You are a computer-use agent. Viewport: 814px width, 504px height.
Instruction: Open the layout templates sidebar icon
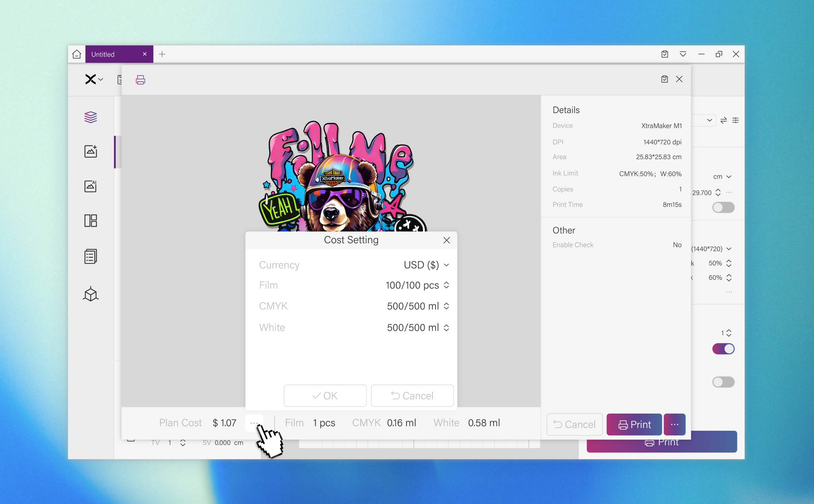coord(91,221)
